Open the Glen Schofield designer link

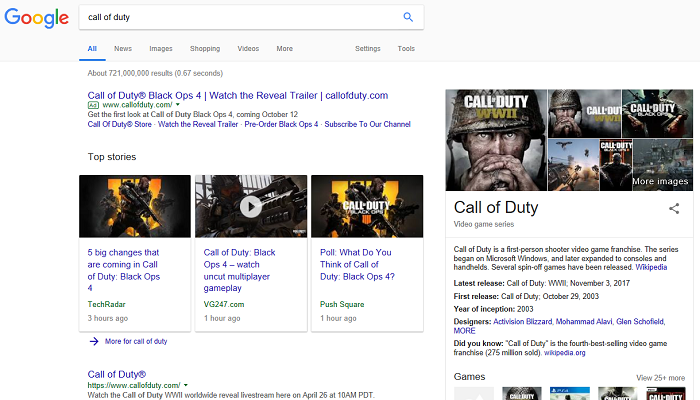640,321
